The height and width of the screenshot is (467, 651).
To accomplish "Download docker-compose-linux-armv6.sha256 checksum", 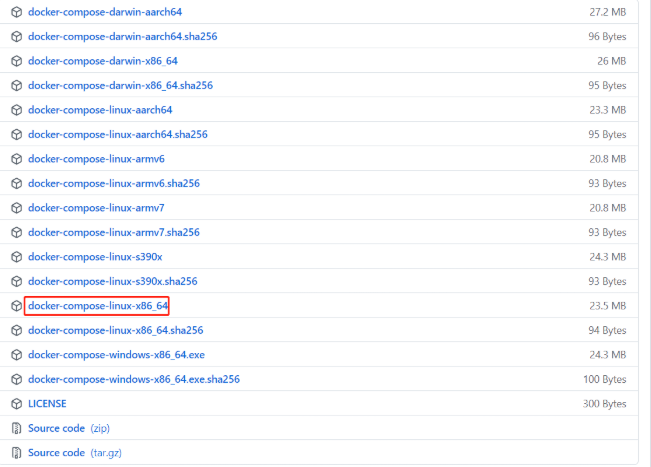I will click(114, 183).
